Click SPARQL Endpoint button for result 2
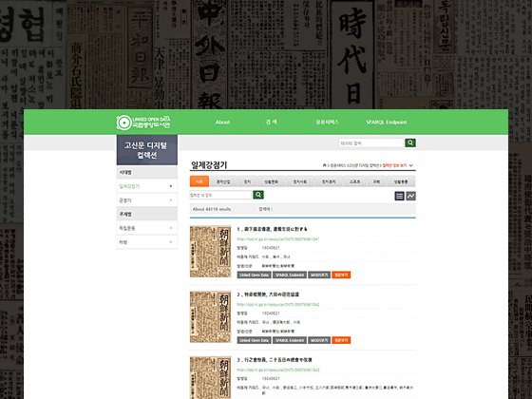Screen dimensions: 532x399 pos(290,340)
